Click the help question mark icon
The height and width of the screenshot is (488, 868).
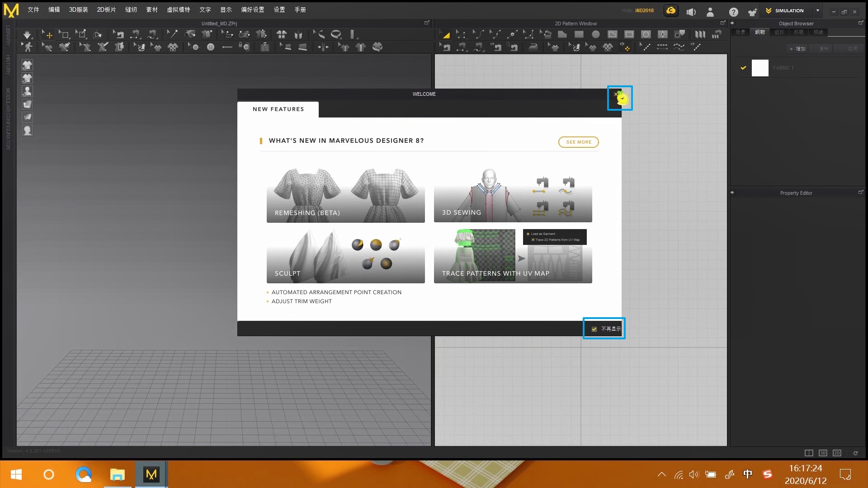coord(734,12)
